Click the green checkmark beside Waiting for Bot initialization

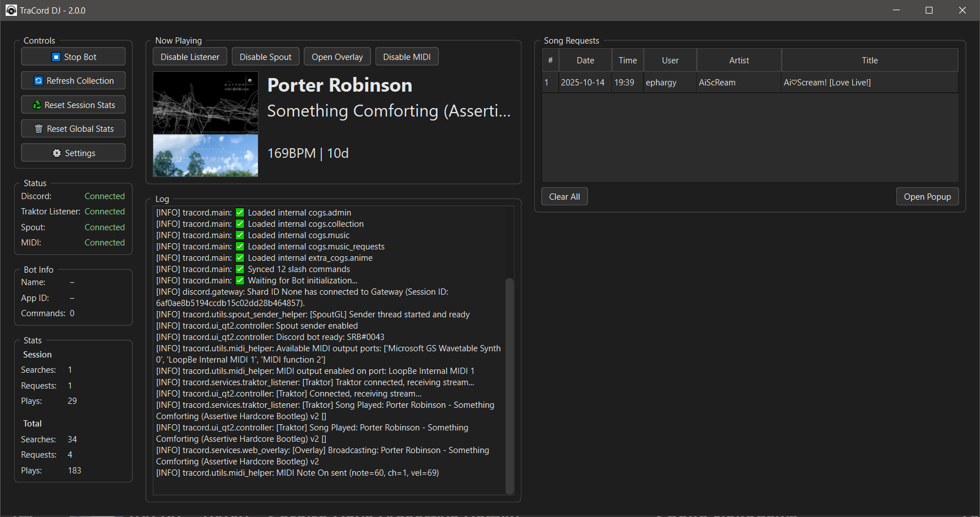point(240,281)
